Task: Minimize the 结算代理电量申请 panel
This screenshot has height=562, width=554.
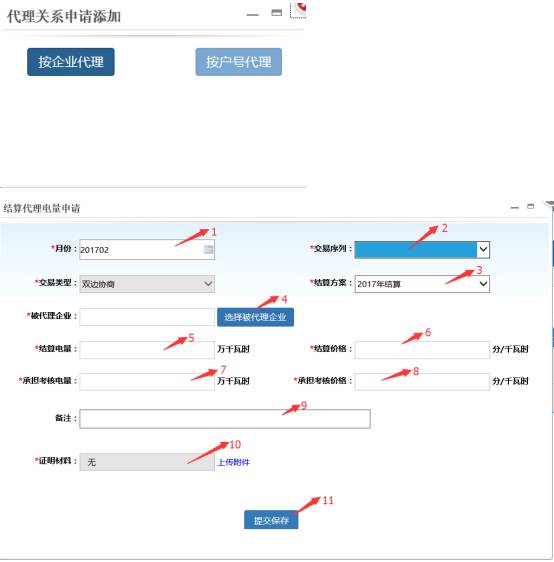Action: pyautogui.click(x=515, y=208)
